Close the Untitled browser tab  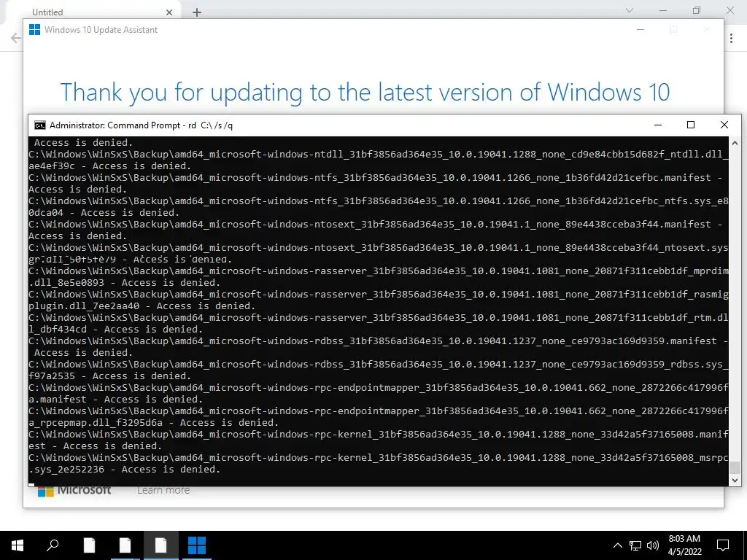pos(169,12)
